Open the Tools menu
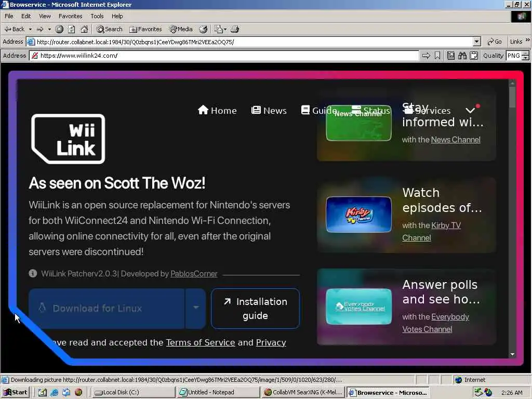The height and width of the screenshot is (399, 532). click(97, 16)
